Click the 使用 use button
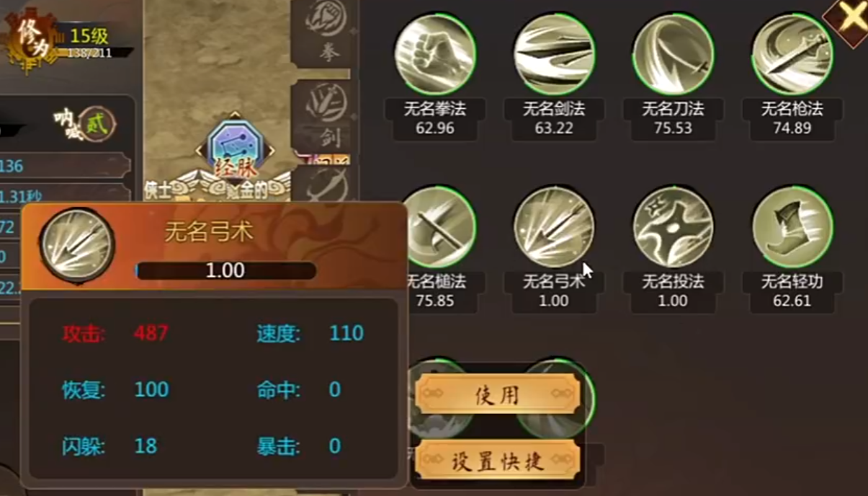The height and width of the screenshot is (496, 868). [497, 394]
